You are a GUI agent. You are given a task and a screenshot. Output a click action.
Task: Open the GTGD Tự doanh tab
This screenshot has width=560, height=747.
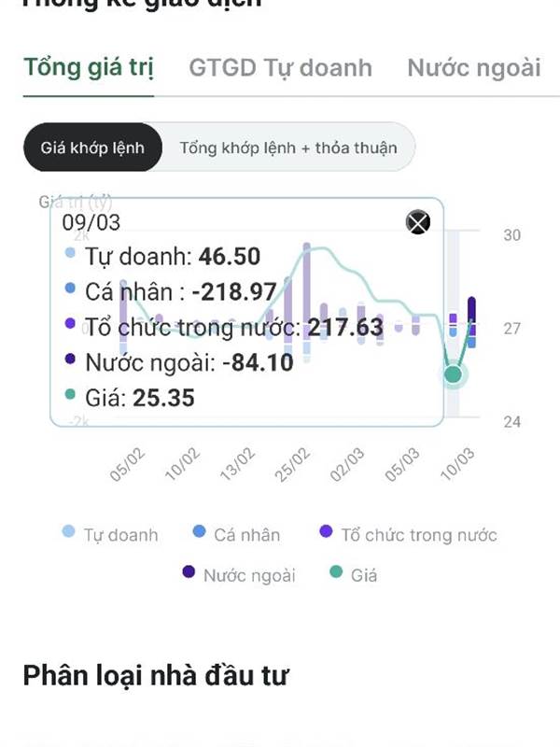(x=280, y=67)
